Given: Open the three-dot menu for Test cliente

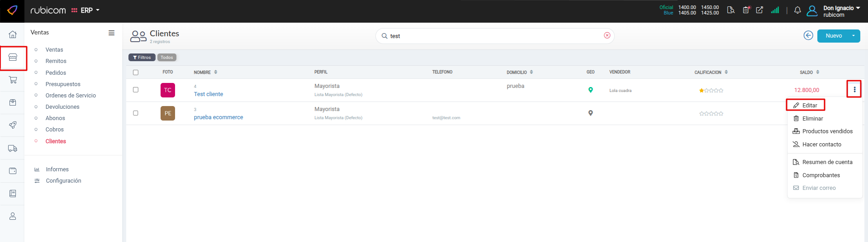Looking at the screenshot, I should [x=854, y=89].
